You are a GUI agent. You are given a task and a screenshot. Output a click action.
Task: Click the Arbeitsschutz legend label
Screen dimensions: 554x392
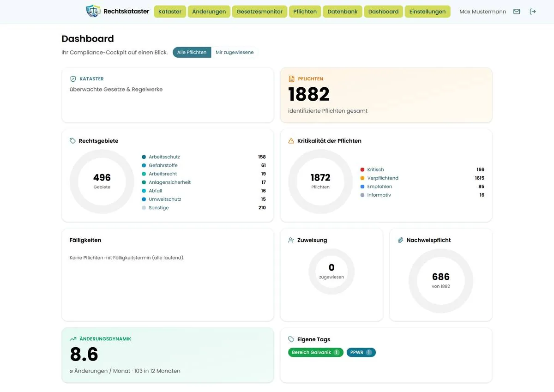tap(164, 157)
